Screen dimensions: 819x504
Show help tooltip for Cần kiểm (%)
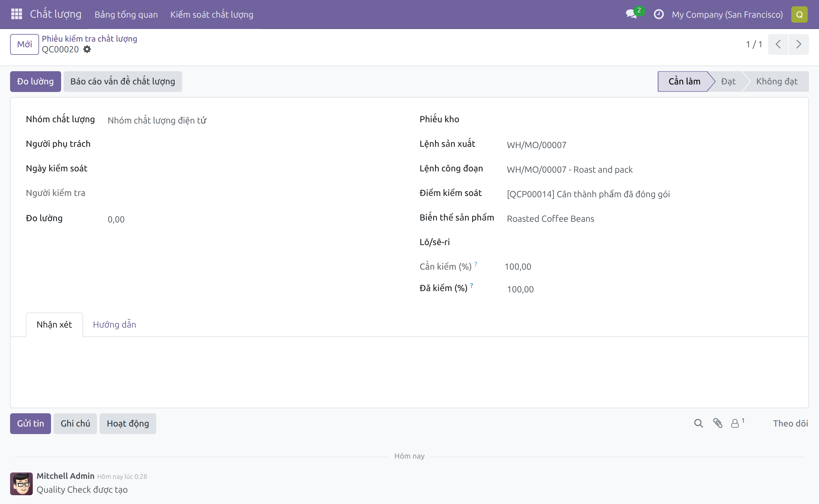click(x=476, y=264)
